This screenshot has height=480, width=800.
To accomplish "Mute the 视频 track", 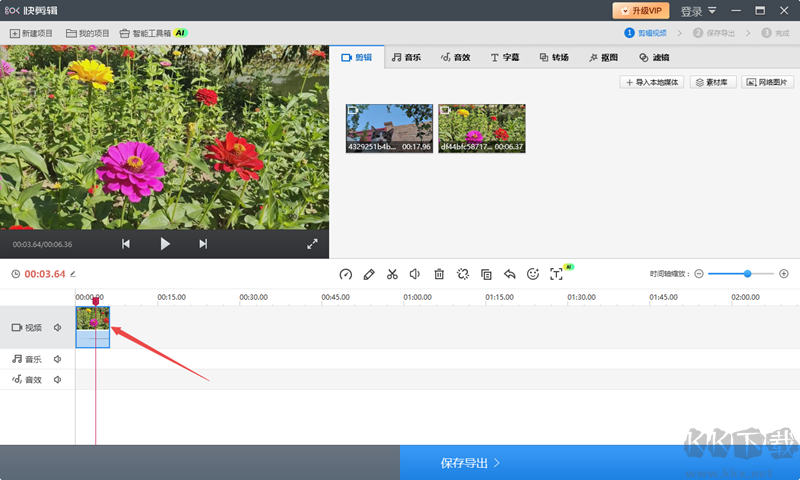I will 58,328.
